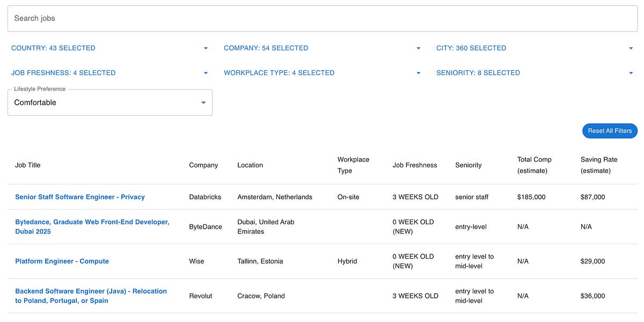Open the Senior Staff Software Engineer - Privacy posting
Image resolution: width=644 pixels, height=322 pixels.
pos(79,197)
